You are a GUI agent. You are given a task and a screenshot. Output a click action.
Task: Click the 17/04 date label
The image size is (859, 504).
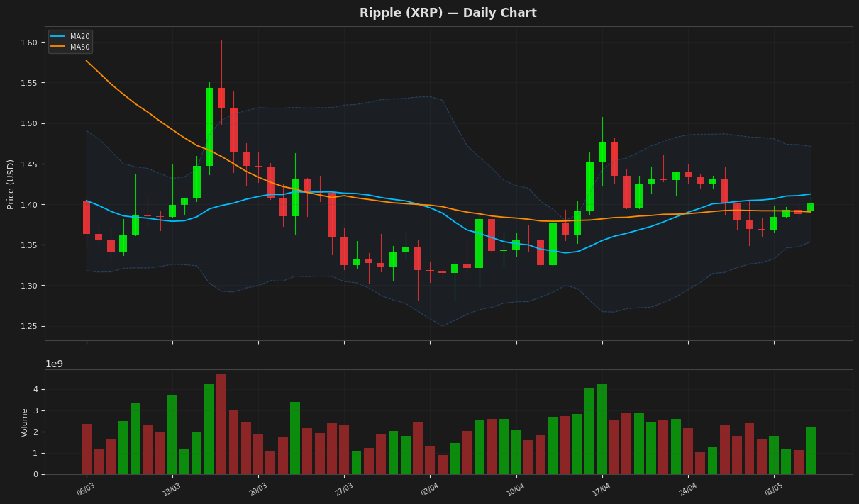pyautogui.click(x=602, y=489)
